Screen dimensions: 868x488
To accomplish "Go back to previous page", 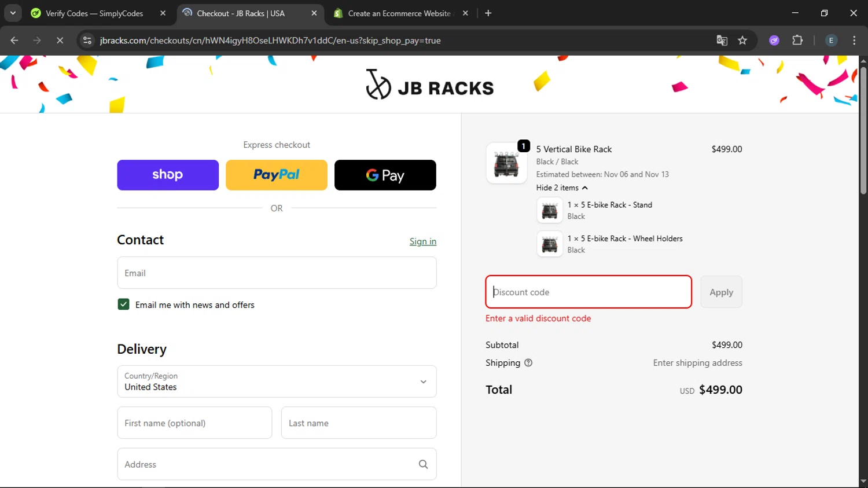I will (14, 41).
